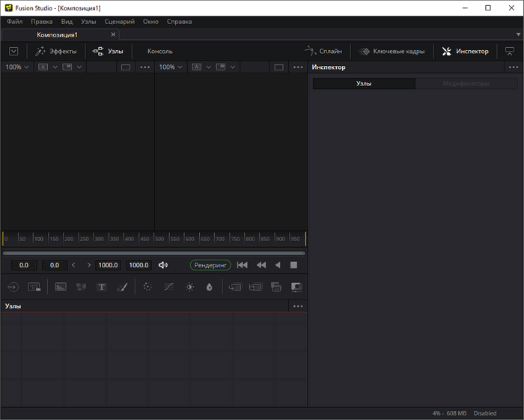
Task: Add a Paint brush node
Action: pyautogui.click(x=122, y=287)
